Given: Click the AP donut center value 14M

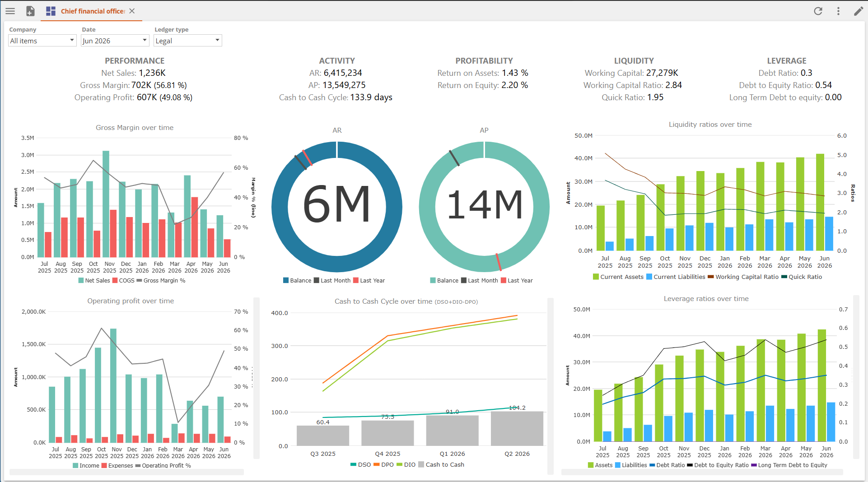Looking at the screenshot, I should [484, 205].
